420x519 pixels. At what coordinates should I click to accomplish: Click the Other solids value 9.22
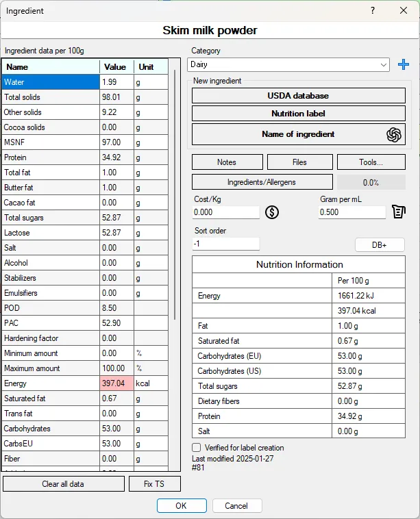(x=116, y=112)
